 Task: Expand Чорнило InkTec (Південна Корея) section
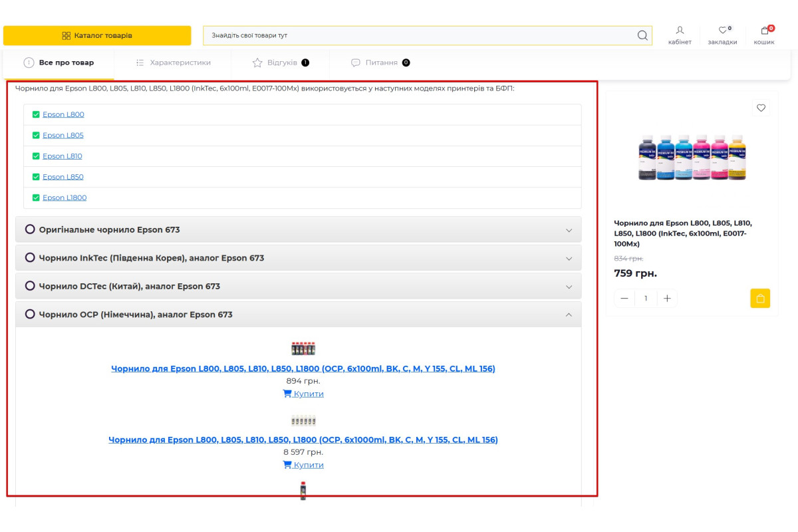tap(298, 258)
